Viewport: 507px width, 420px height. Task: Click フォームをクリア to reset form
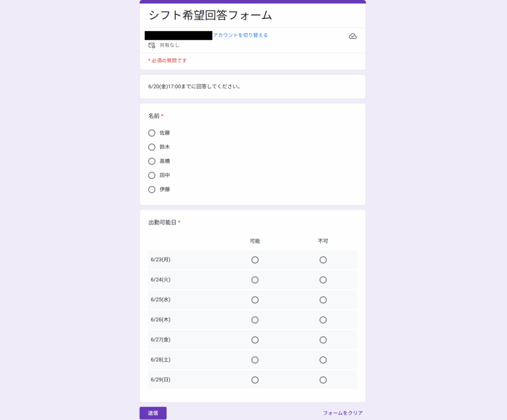(343, 413)
